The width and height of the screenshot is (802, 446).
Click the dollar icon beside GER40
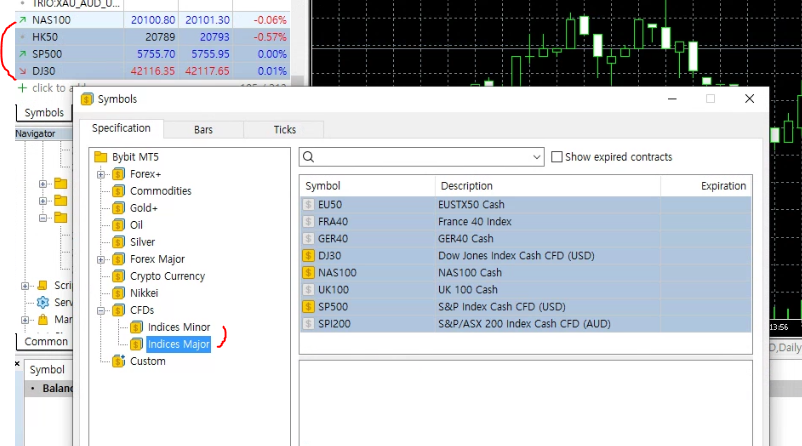click(x=308, y=238)
